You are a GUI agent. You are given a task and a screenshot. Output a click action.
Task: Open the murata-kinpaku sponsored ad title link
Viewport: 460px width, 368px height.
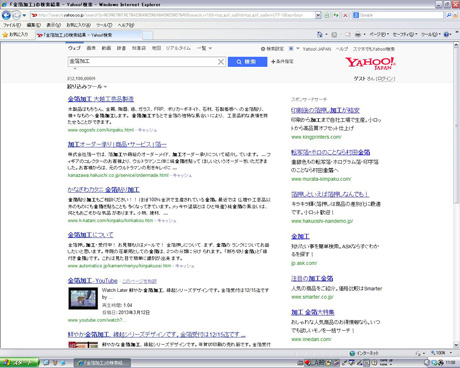tap(331, 152)
